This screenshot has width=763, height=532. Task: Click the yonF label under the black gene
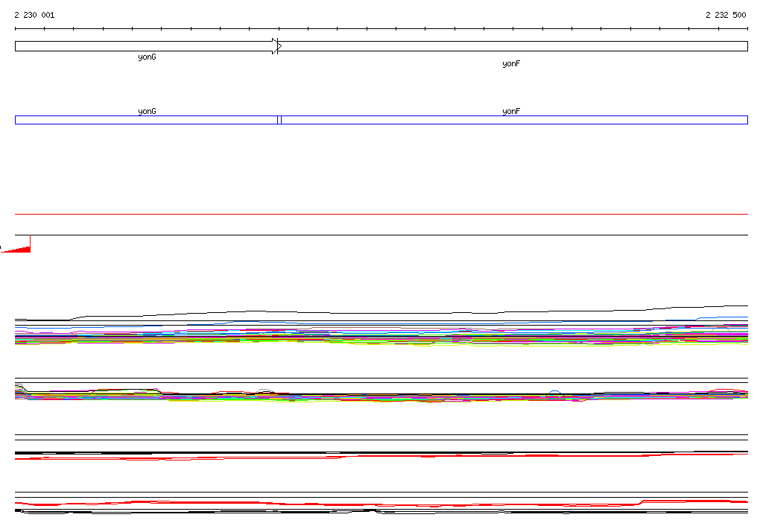tap(511, 64)
